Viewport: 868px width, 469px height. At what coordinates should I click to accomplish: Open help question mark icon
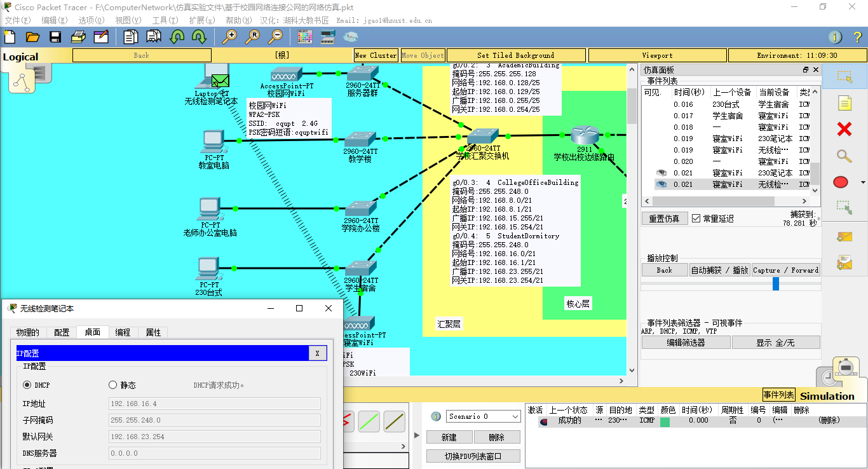(857, 37)
